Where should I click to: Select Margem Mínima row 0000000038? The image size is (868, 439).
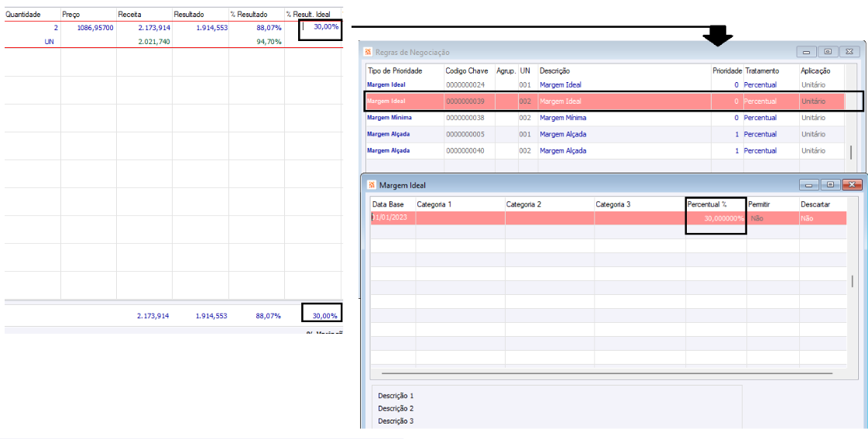point(605,118)
